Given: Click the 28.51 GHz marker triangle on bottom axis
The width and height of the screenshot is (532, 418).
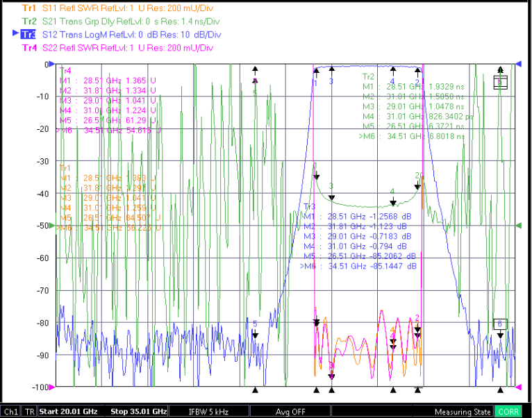Looking at the screenshot, I should [x=317, y=390].
